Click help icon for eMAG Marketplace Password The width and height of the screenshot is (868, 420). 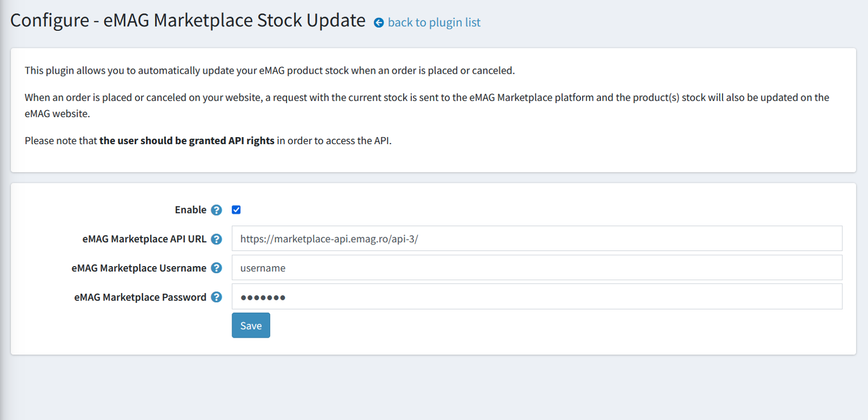click(216, 298)
